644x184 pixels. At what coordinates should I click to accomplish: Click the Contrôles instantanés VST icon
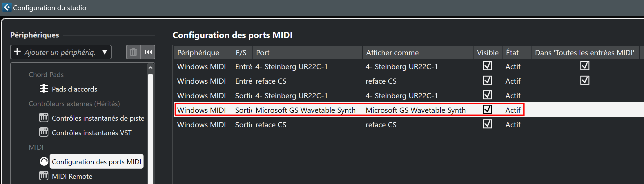44,132
